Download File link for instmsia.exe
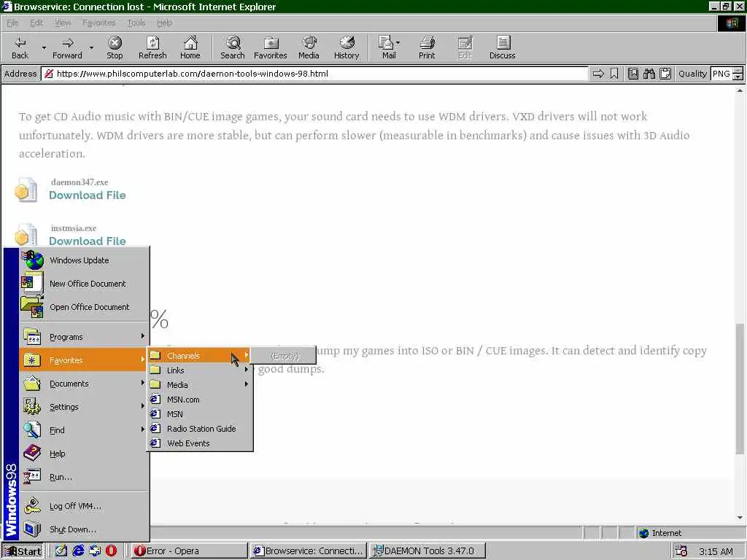 click(88, 241)
